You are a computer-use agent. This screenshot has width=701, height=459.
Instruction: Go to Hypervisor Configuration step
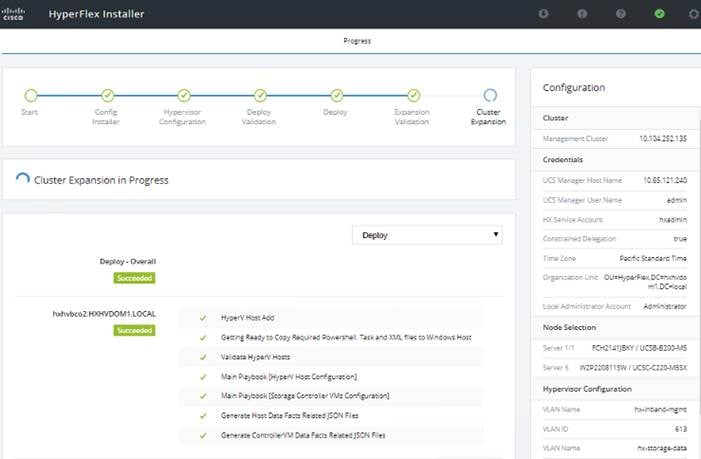[x=183, y=95]
